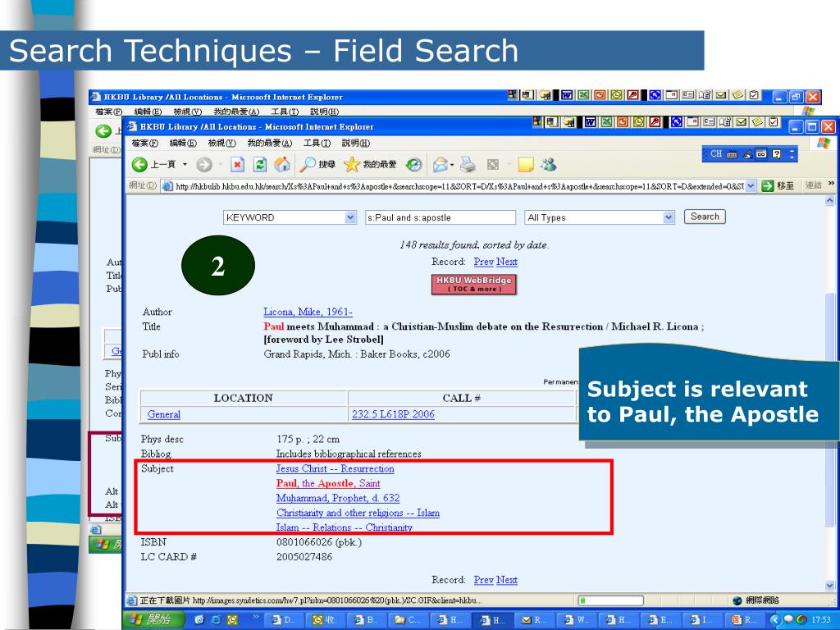Screen dimensions: 840x630
Task: Switch to the taskbar window labeled B..
Action: 369,620
